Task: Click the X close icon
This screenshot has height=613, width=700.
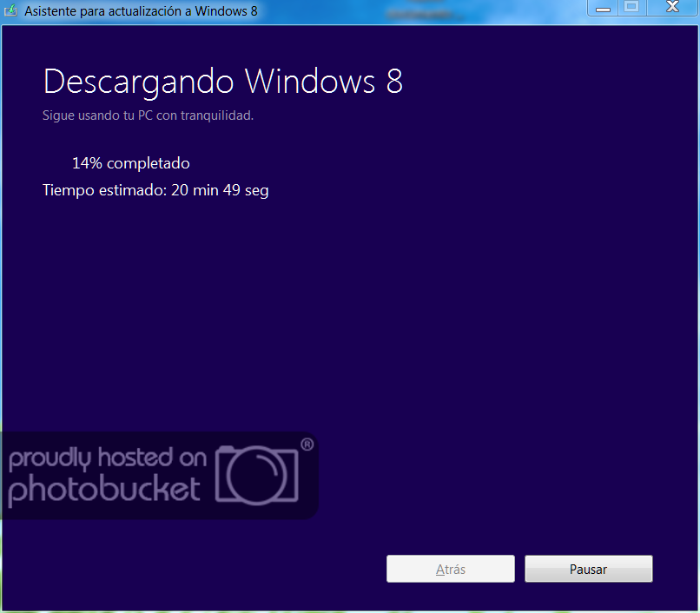Action: pos(673,8)
